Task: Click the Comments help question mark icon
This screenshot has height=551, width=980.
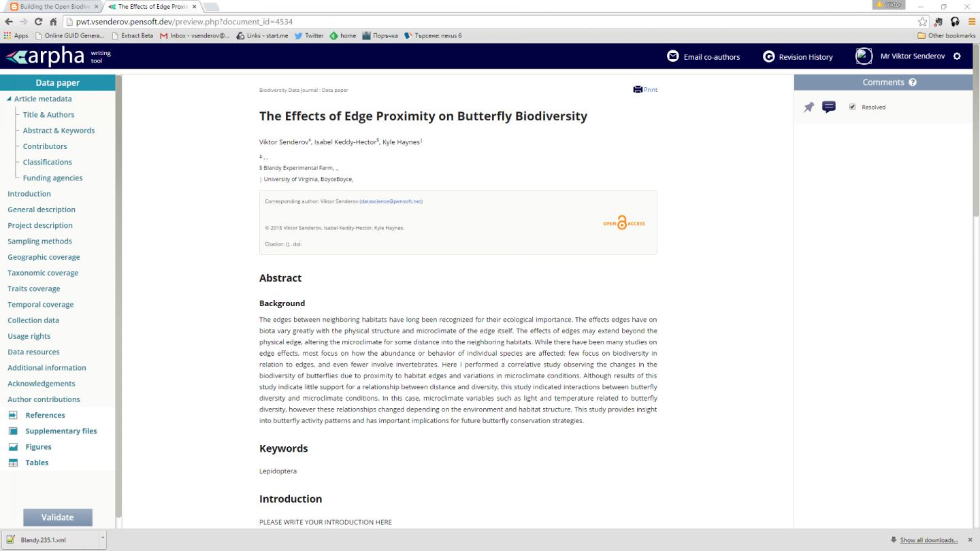Action: [x=913, y=82]
